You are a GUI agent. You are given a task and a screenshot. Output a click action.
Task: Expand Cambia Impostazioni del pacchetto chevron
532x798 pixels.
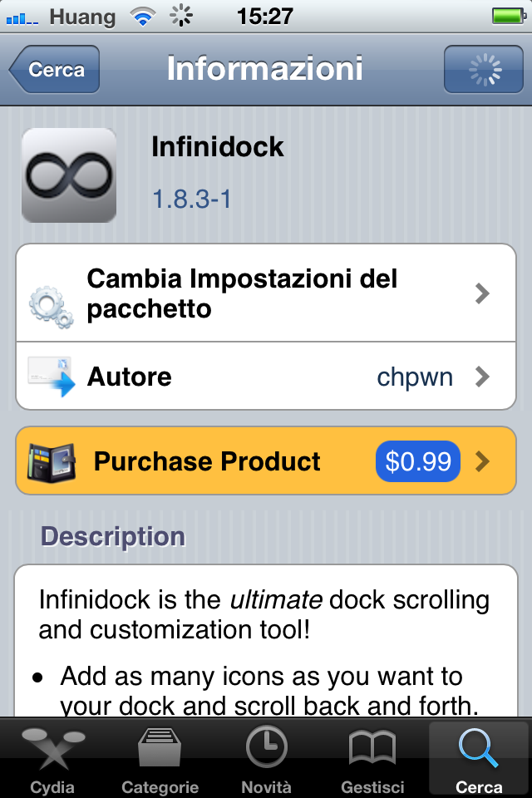[x=481, y=293]
